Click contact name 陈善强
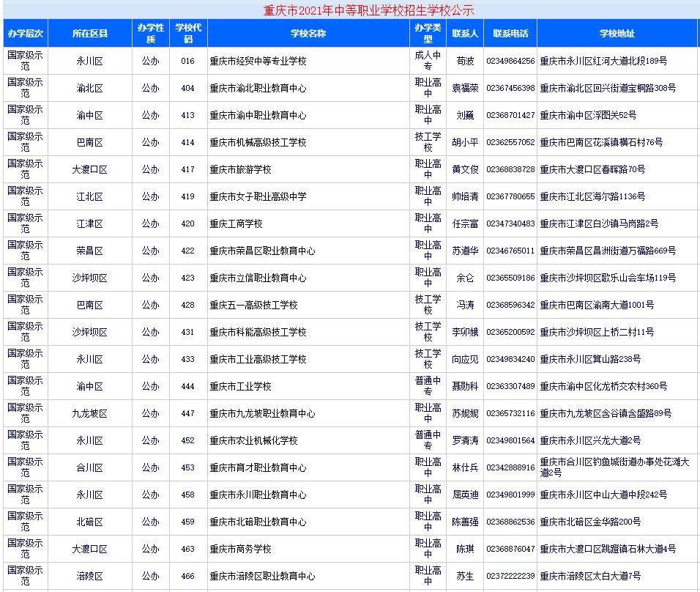This screenshot has width=700, height=592. point(465,522)
